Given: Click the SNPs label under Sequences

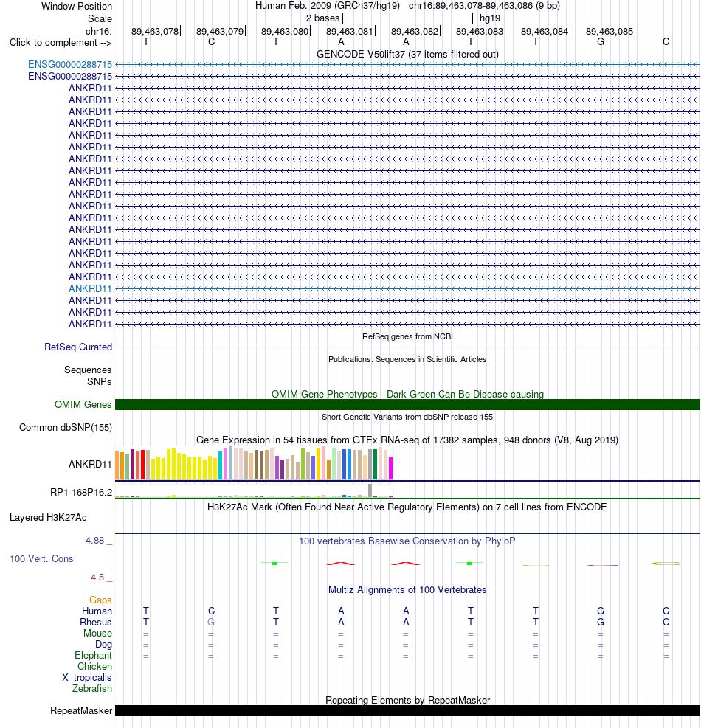Looking at the screenshot, I should point(100,381).
